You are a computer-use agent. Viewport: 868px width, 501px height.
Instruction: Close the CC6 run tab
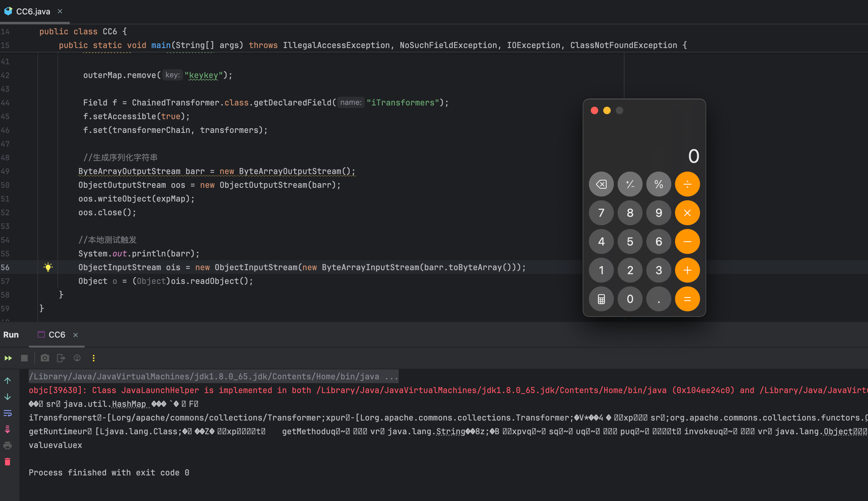[75, 335]
